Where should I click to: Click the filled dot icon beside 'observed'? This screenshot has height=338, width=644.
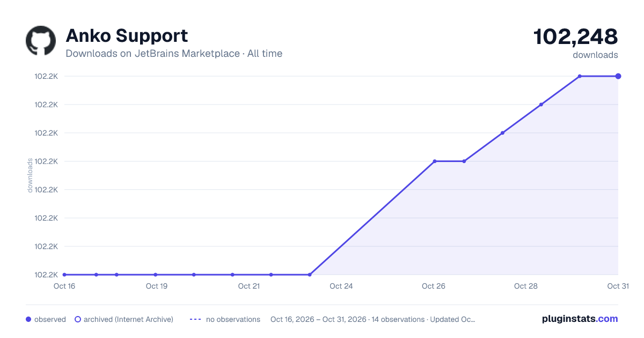click(x=28, y=319)
